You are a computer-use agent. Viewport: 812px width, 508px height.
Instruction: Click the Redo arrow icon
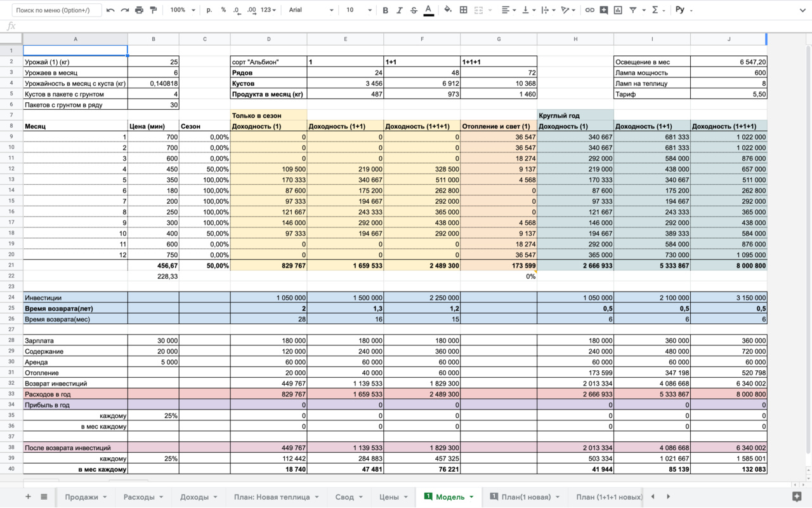point(124,10)
